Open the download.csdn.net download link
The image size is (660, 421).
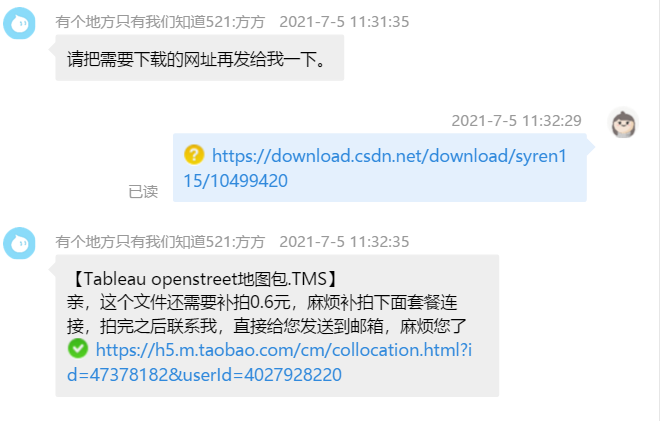[x=375, y=168]
